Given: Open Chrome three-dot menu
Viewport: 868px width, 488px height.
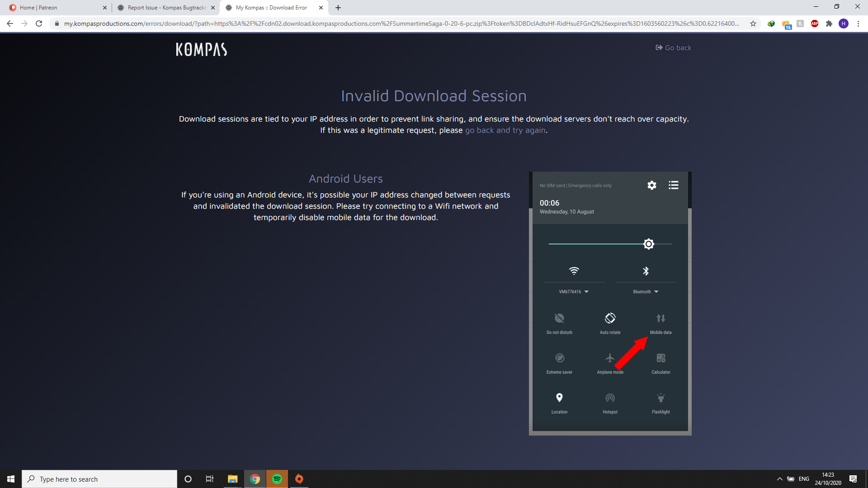Looking at the screenshot, I should (x=858, y=23).
